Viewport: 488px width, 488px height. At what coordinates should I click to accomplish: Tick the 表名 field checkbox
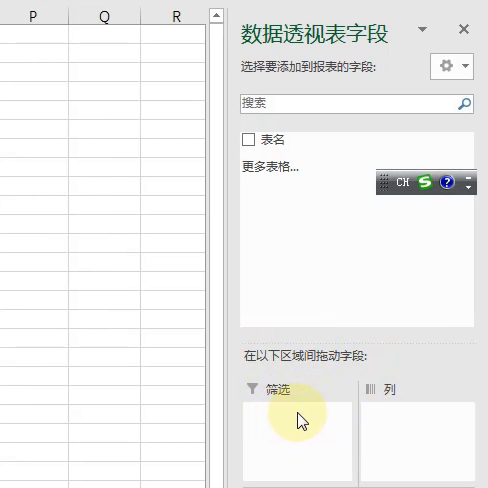pyautogui.click(x=248, y=139)
